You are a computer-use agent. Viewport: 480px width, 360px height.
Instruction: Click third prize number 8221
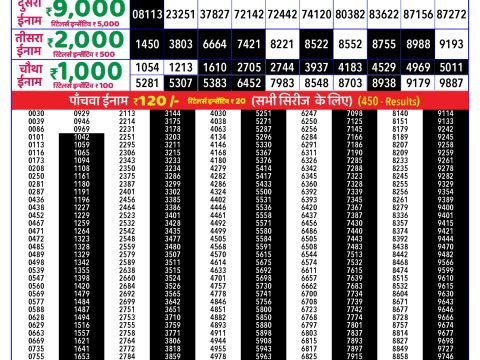pos(282,44)
